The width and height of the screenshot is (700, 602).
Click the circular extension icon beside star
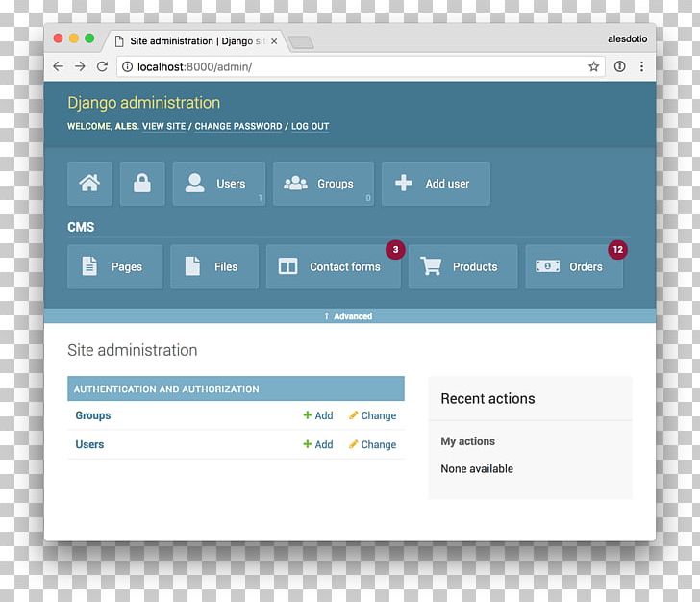(619, 66)
